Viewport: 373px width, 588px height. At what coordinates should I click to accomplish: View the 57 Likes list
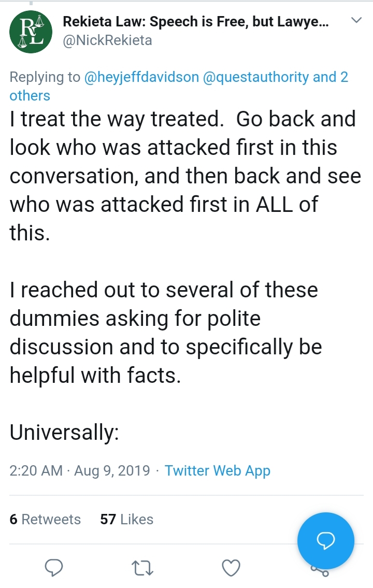(x=127, y=520)
